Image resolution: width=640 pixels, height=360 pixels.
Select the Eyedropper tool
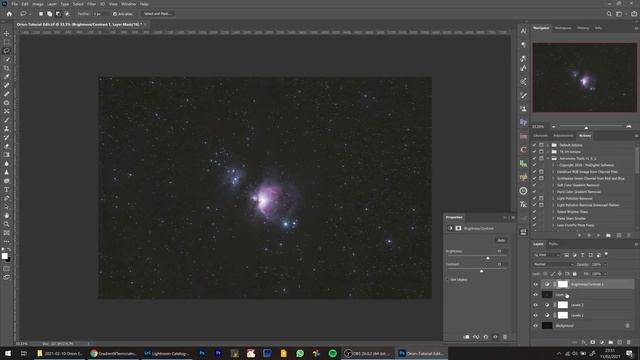[7, 76]
